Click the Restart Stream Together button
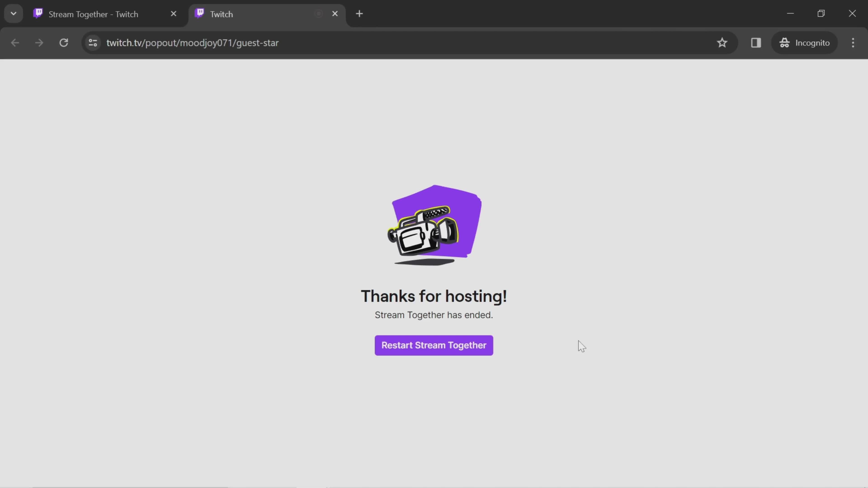 coord(434,345)
